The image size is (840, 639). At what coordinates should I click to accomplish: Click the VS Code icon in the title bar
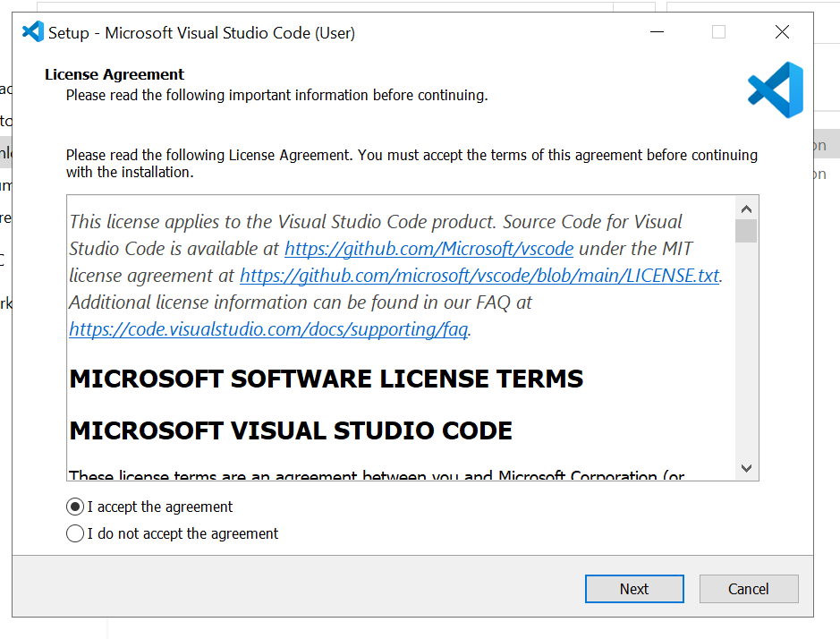click(33, 31)
